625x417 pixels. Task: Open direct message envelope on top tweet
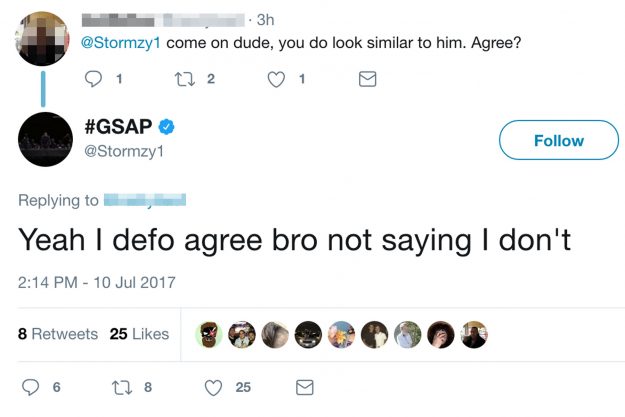pos(367,79)
